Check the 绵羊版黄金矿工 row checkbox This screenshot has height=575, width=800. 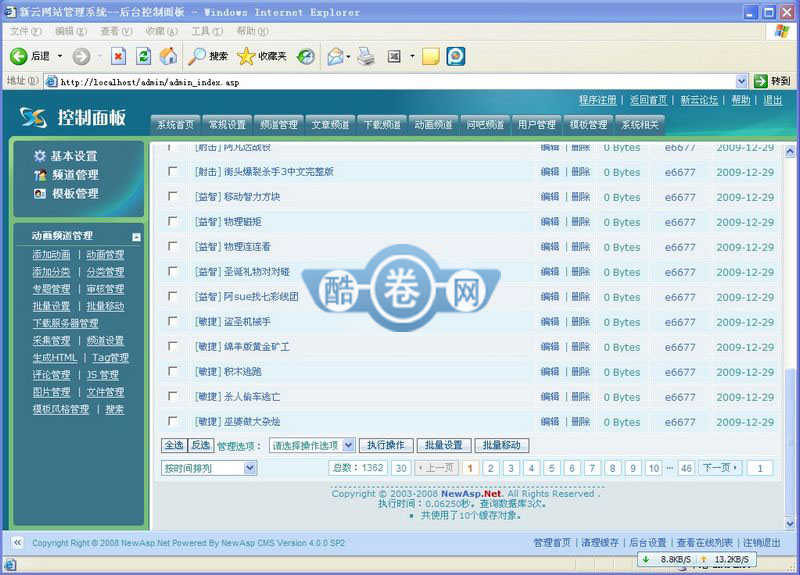click(173, 346)
